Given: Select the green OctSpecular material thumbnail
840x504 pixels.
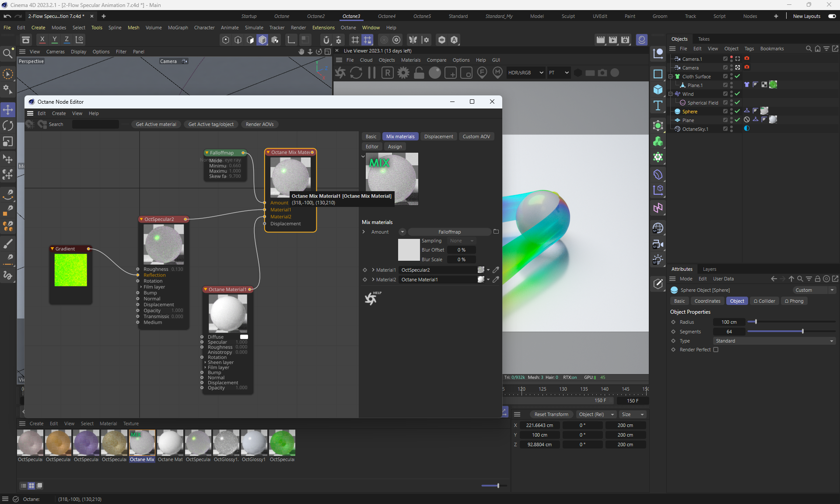Looking at the screenshot, I should (282, 443).
